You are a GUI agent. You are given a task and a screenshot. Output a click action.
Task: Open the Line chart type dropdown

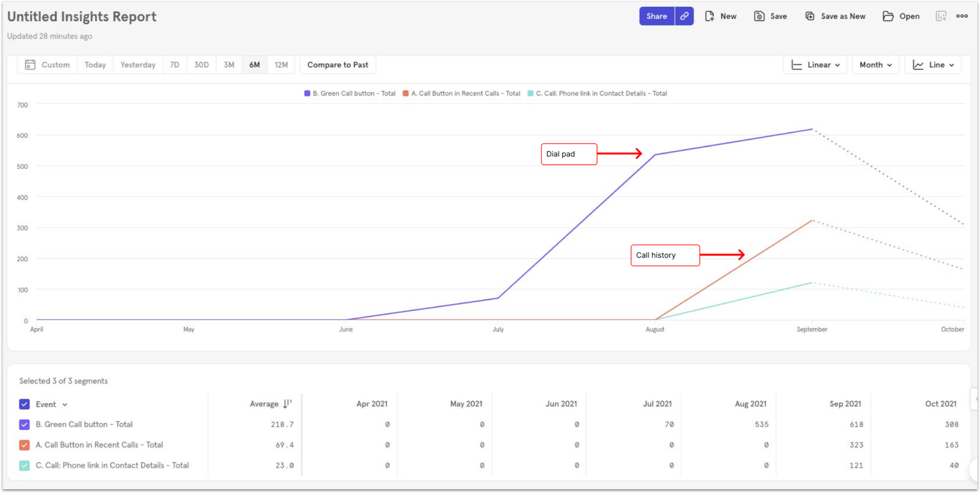tap(933, 65)
